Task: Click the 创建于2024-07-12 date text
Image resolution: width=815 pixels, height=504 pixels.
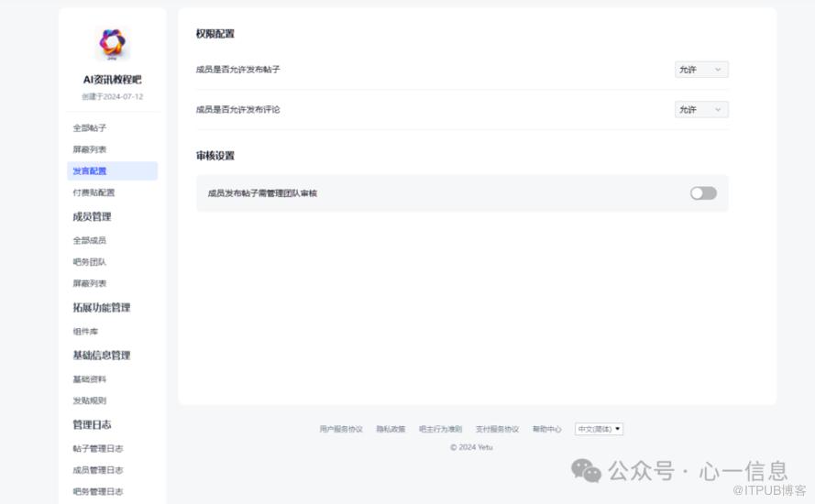Action: pos(112,96)
